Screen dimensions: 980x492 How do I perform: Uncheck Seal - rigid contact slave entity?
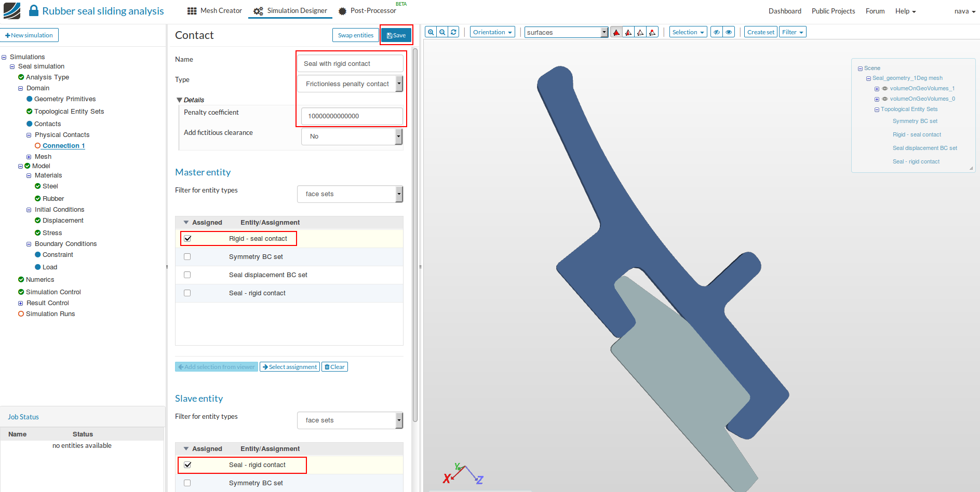point(187,465)
